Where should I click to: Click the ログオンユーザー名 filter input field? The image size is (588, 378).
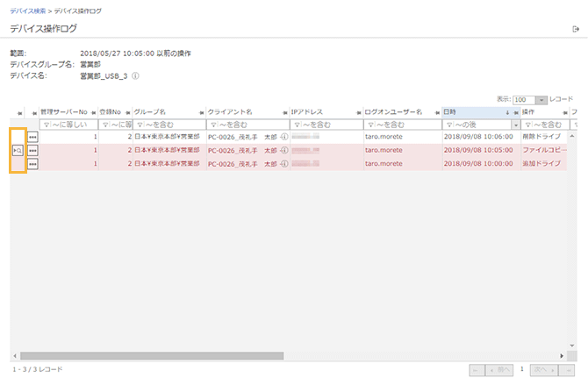[x=405, y=125]
